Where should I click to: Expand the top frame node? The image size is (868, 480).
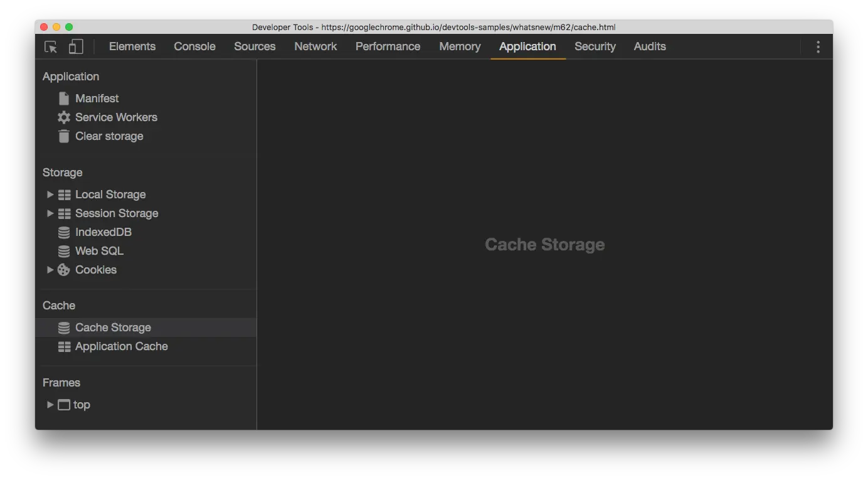pyautogui.click(x=50, y=405)
